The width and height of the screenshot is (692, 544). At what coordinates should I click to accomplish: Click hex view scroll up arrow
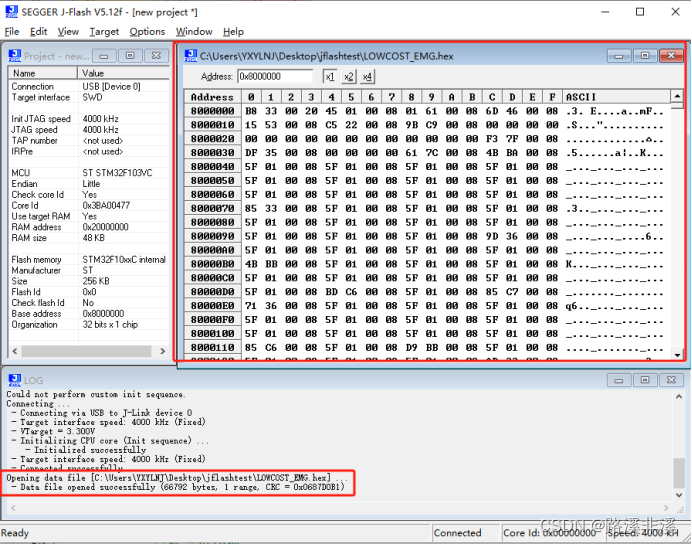(x=677, y=96)
